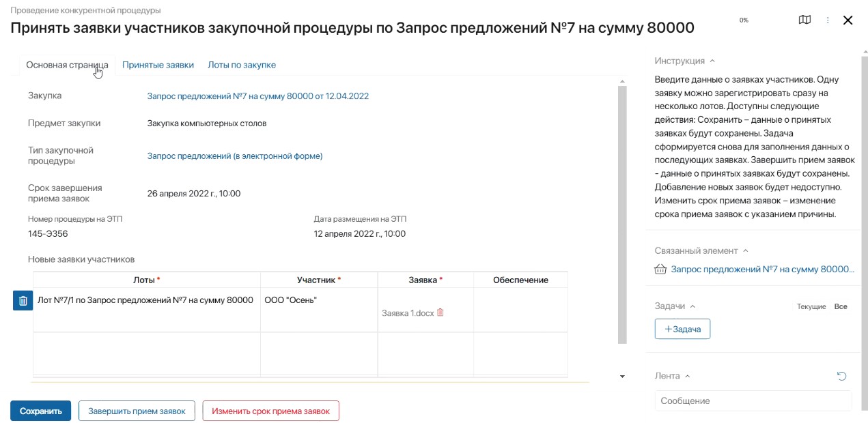This screenshot has height=423, width=868.
Task: Open the three-dot options menu
Action: (827, 20)
